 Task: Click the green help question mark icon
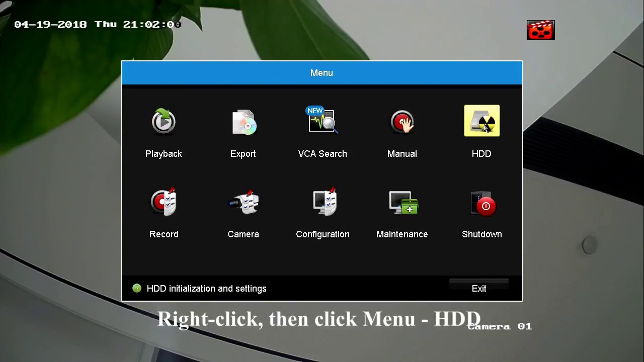[137, 288]
